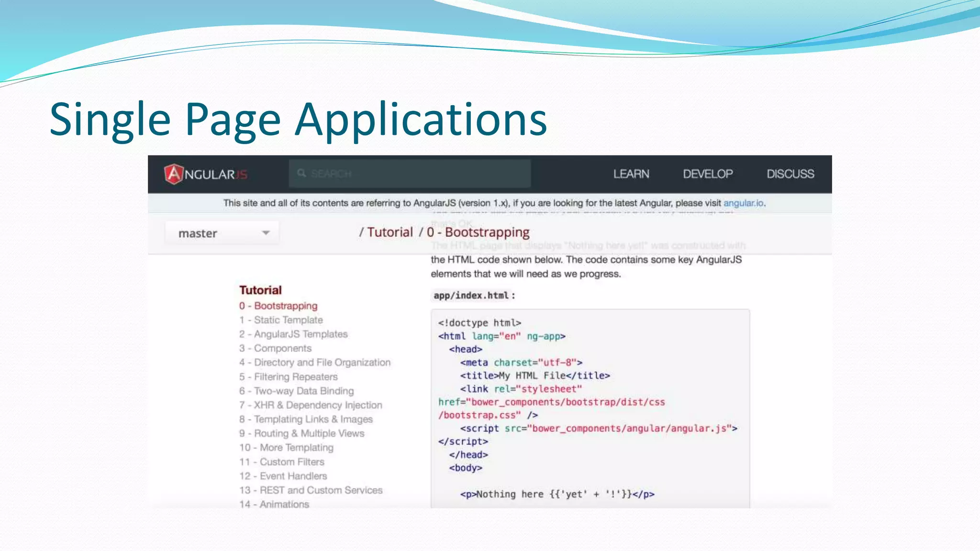The width and height of the screenshot is (980, 551).
Task: Expand the master version dropdown
Action: pos(222,233)
